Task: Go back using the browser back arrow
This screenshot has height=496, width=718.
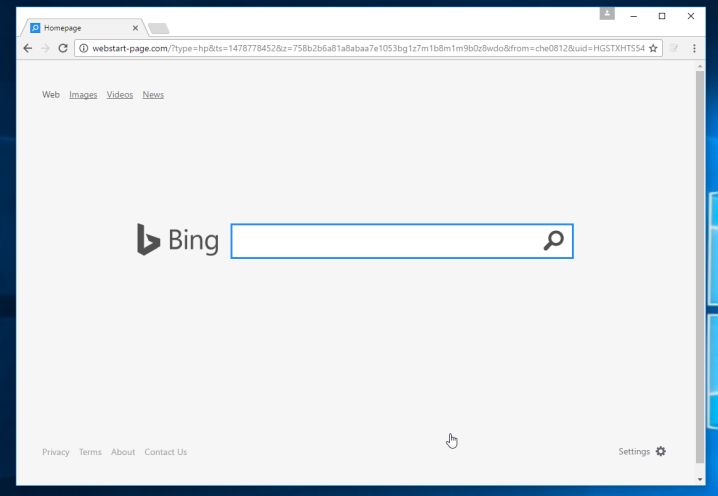Action: (x=27, y=48)
